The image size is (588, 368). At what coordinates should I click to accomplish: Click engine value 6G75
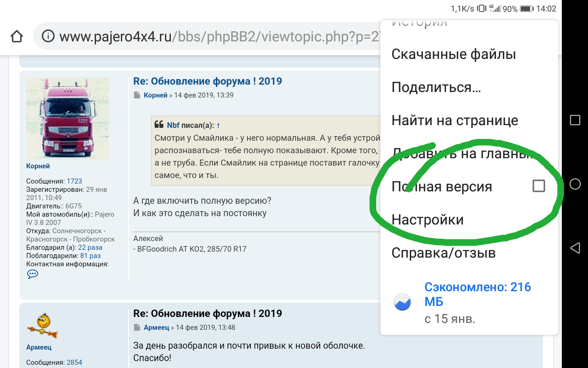coord(73,206)
